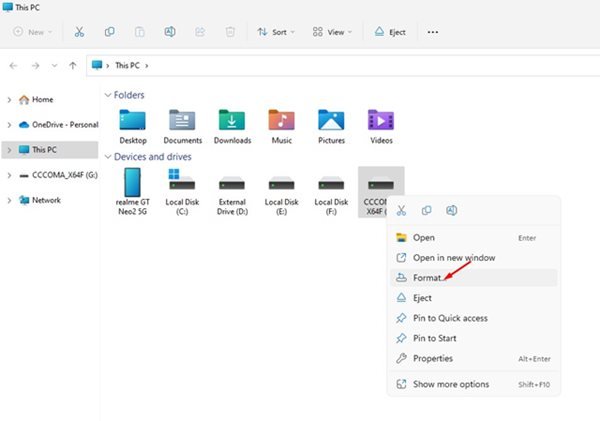Viewport: 600px width, 421px height.
Task: Click the New button in the toolbar
Action: (32, 32)
